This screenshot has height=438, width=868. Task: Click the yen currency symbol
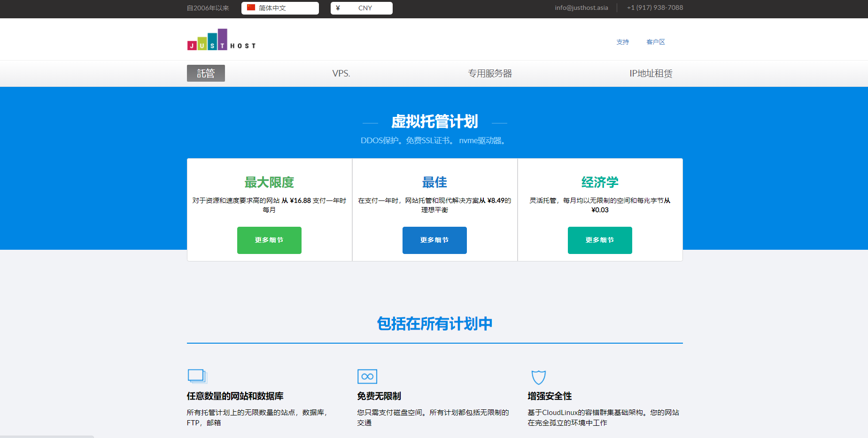[338, 8]
